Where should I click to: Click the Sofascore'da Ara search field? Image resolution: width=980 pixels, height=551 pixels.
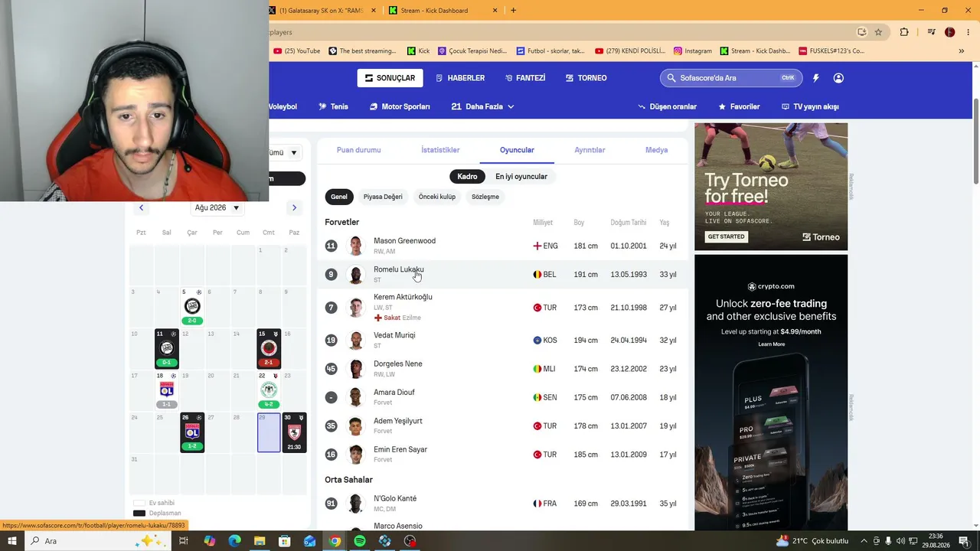point(731,78)
